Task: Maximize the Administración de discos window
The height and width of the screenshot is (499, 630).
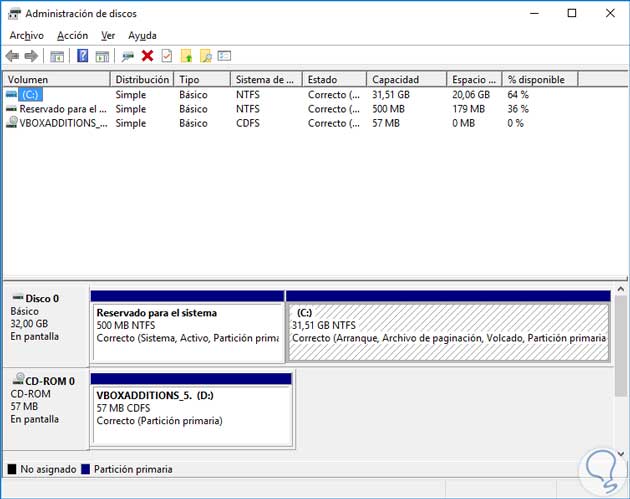Action: pos(572,13)
